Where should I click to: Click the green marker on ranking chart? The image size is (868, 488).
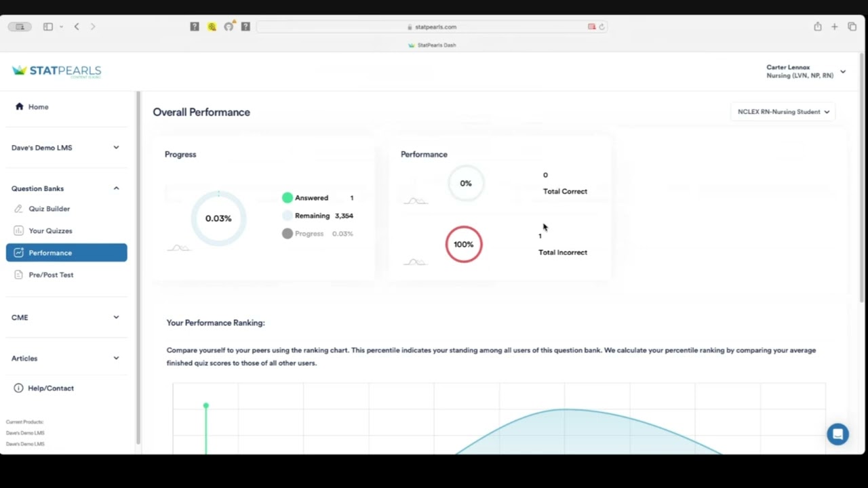pos(205,405)
